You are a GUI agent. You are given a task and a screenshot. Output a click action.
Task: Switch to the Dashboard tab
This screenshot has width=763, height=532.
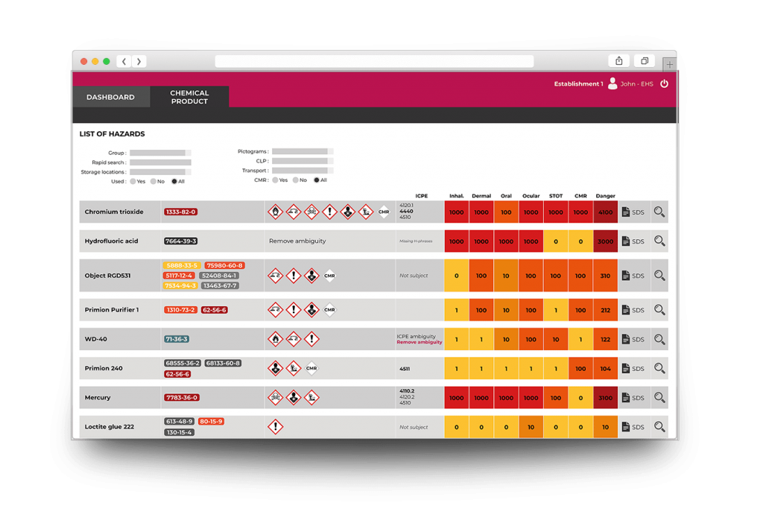tap(110, 97)
